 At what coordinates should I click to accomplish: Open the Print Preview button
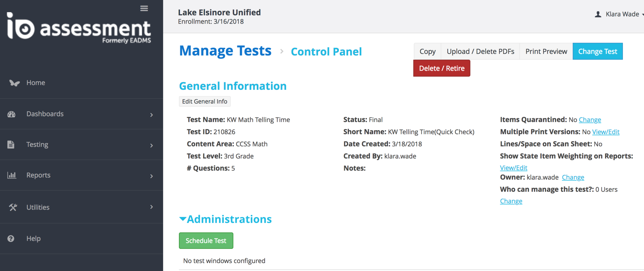click(x=546, y=51)
